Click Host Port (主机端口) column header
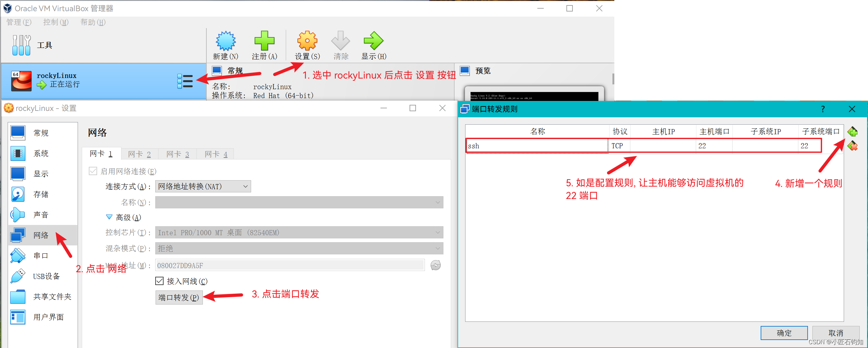This screenshot has height=348, width=868. 714,131
